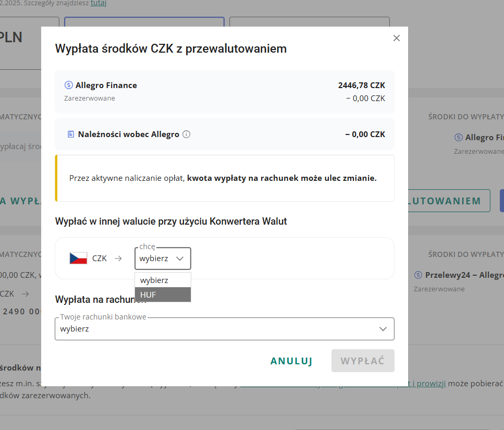Choose the wybierz option in the currency list

coord(163,280)
